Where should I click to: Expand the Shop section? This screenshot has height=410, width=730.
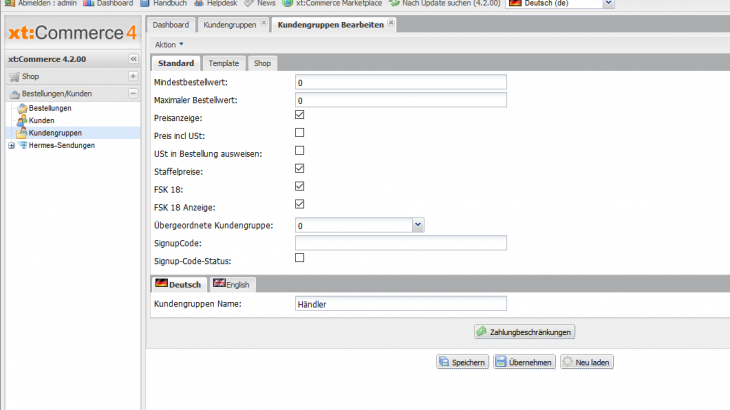133,76
